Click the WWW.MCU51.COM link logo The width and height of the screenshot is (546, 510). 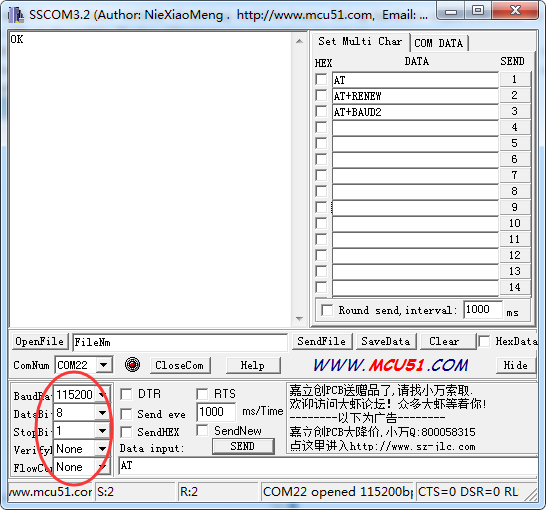pos(390,365)
